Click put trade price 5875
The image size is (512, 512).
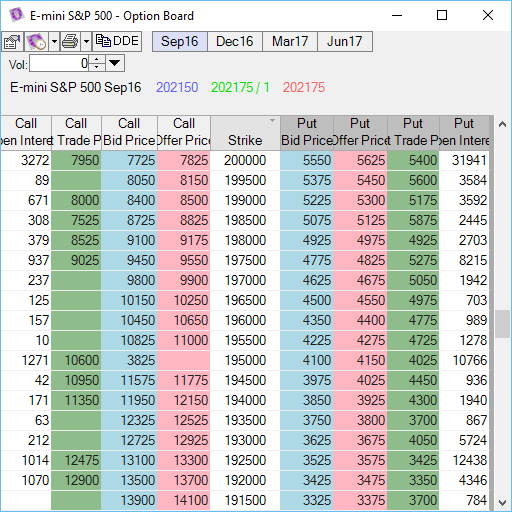[x=413, y=221]
